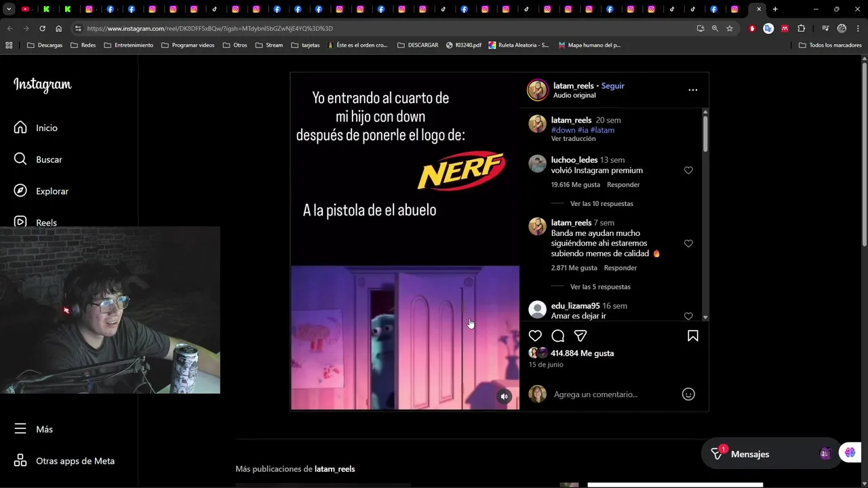Click latam_reels profile avatar in post header

[x=538, y=89]
